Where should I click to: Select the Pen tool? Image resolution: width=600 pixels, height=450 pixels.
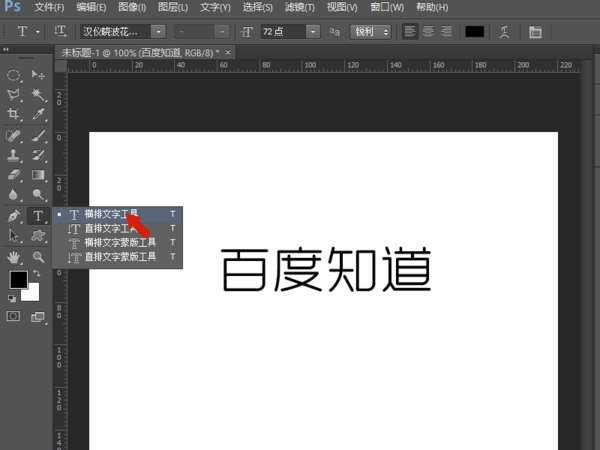tap(14, 216)
